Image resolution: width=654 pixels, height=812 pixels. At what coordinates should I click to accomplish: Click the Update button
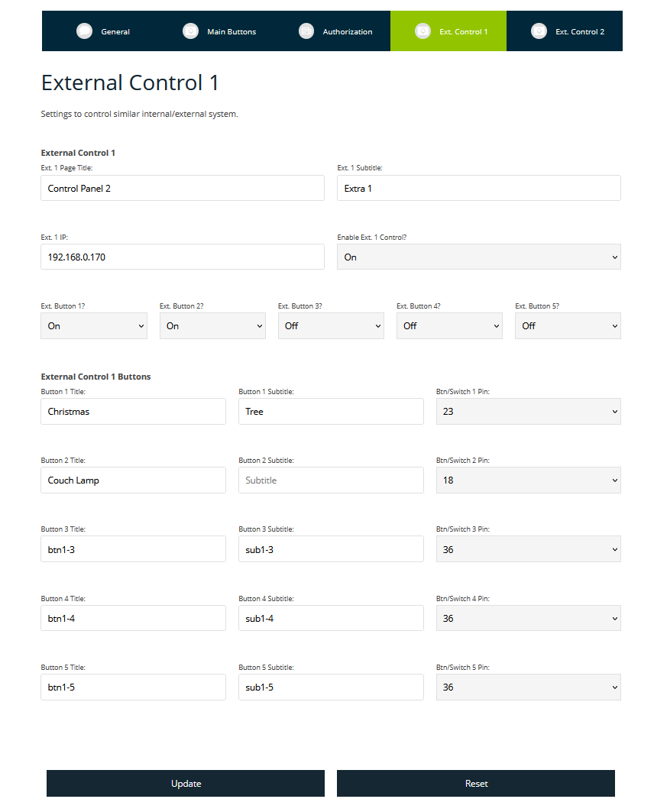pos(185,783)
